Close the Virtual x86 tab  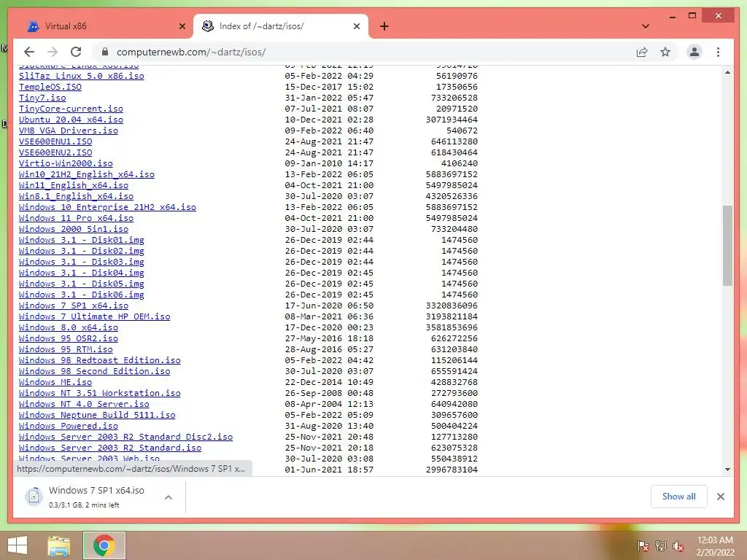[182, 26]
